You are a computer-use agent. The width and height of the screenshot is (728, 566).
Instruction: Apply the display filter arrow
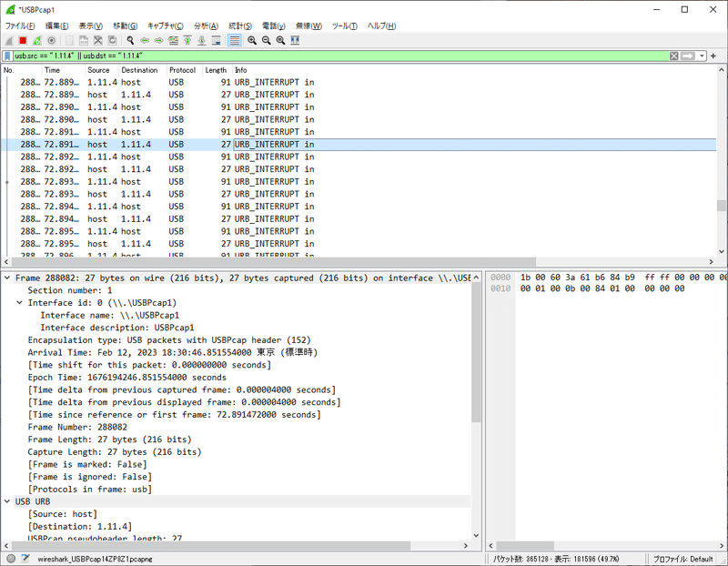pos(688,56)
